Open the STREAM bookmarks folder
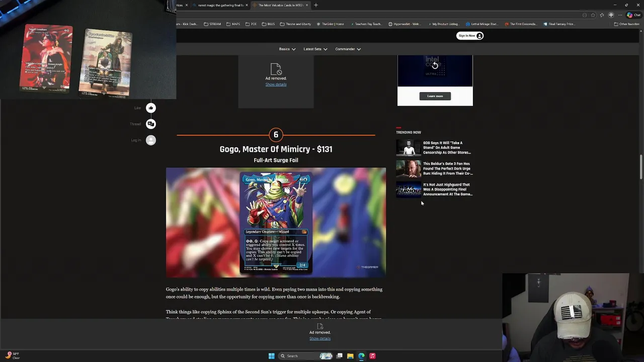Viewport: 644px width, 362px height. [212, 24]
